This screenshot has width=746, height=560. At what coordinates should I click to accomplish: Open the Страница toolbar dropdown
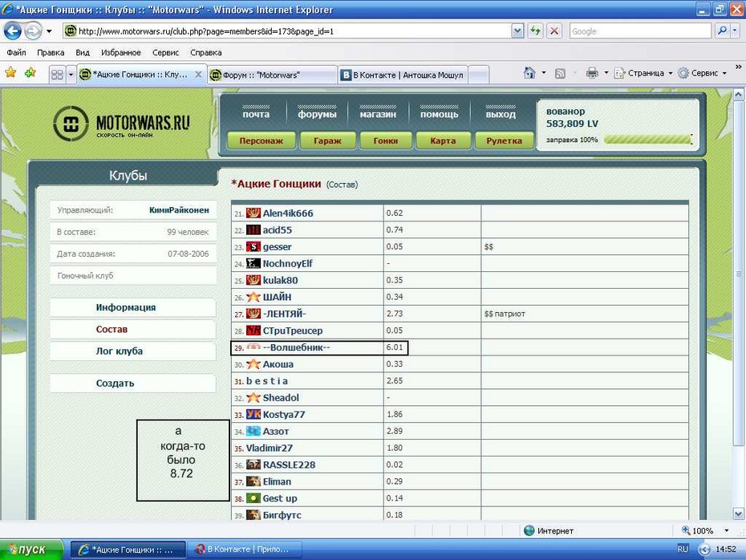point(643,73)
